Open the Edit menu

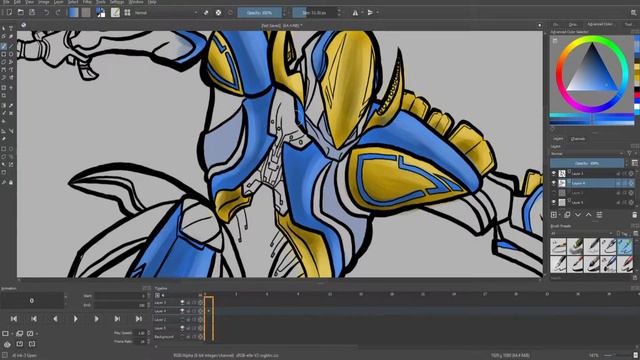(x=18, y=2)
